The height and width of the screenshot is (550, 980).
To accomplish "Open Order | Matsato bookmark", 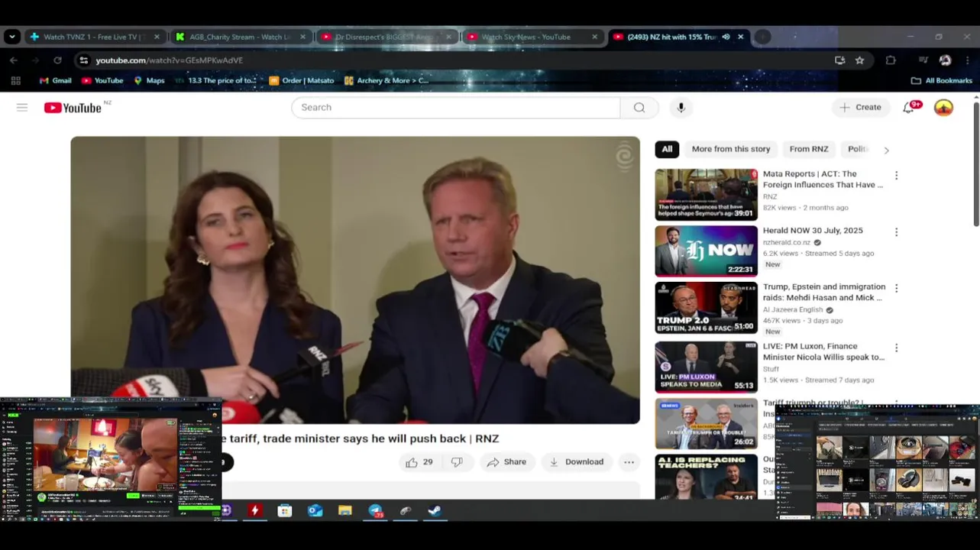I will click(x=302, y=80).
